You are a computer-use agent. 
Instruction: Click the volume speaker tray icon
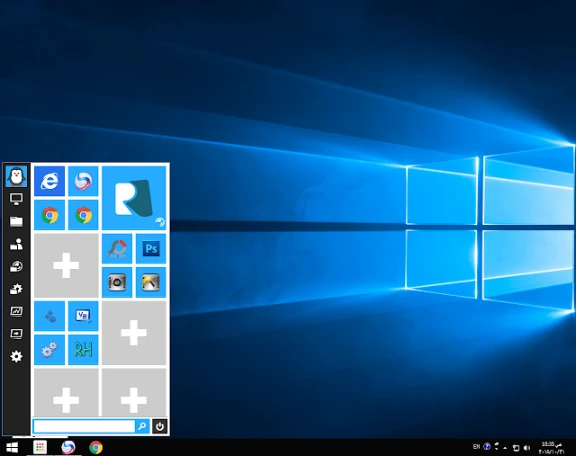[527, 448]
